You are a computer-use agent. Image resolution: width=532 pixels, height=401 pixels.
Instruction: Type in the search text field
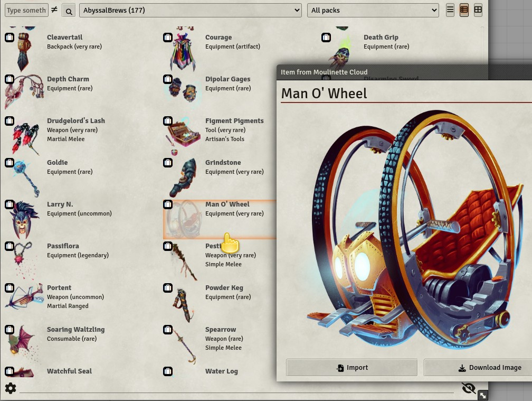[26, 10]
